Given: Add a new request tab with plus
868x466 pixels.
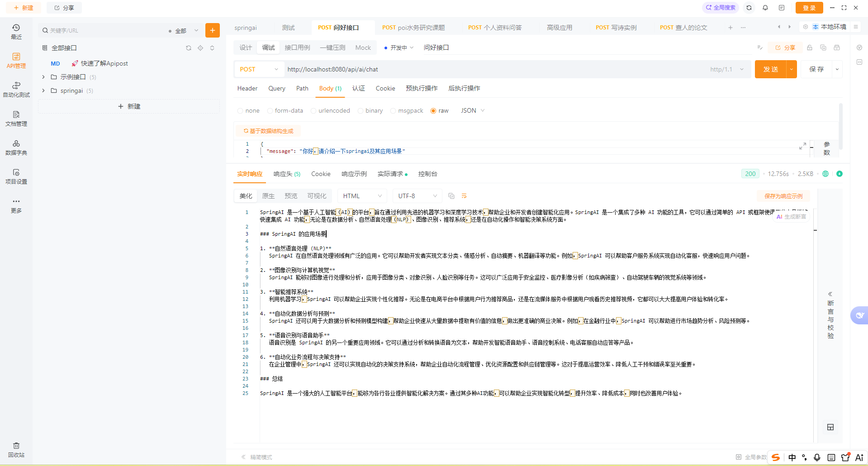Looking at the screenshot, I should [730, 28].
